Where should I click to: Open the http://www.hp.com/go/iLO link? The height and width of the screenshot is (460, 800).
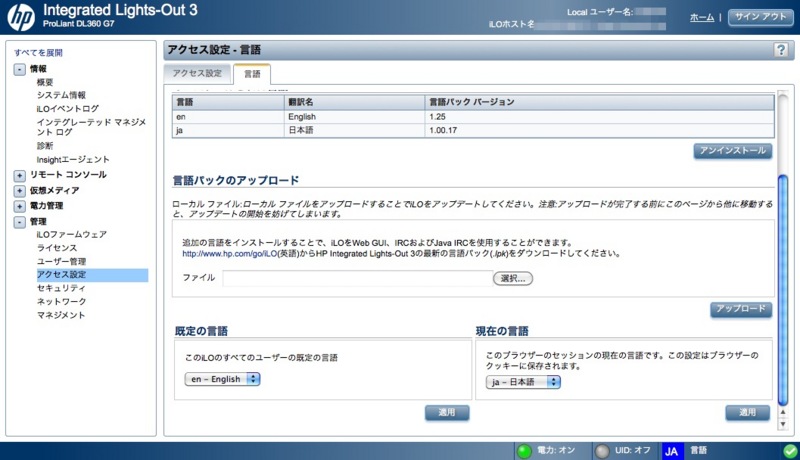[x=230, y=253]
